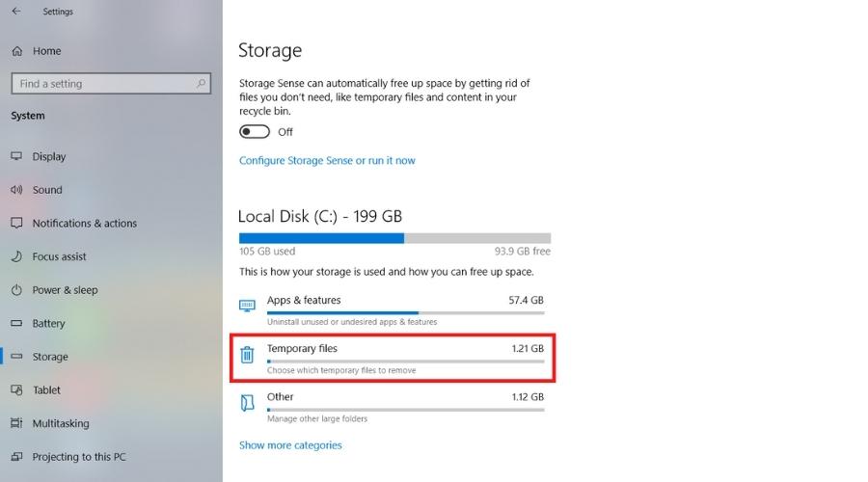
Task: Open the Focus assist moon icon
Action: point(16,256)
